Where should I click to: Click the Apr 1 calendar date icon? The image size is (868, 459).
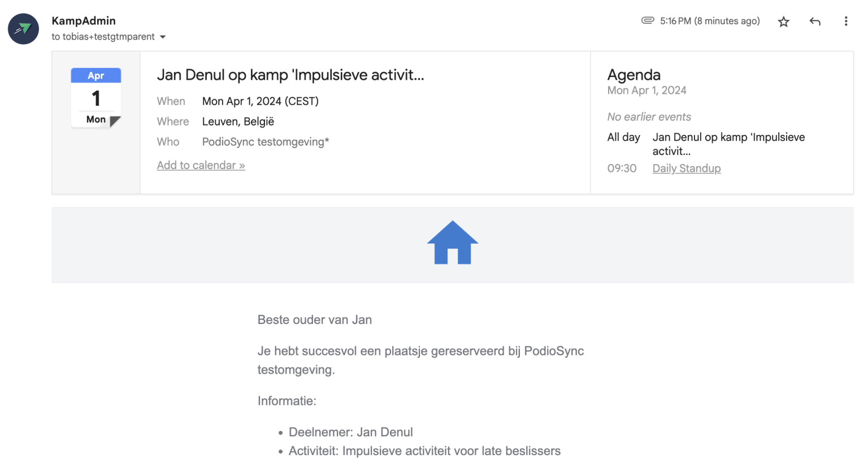96,97
